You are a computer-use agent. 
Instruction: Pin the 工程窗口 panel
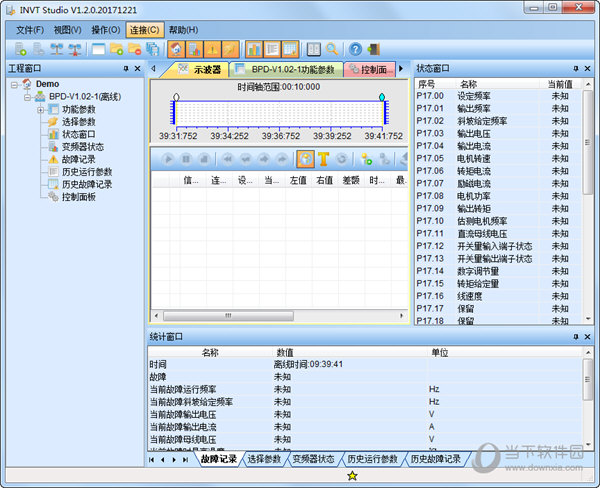(x=126, y=69)
